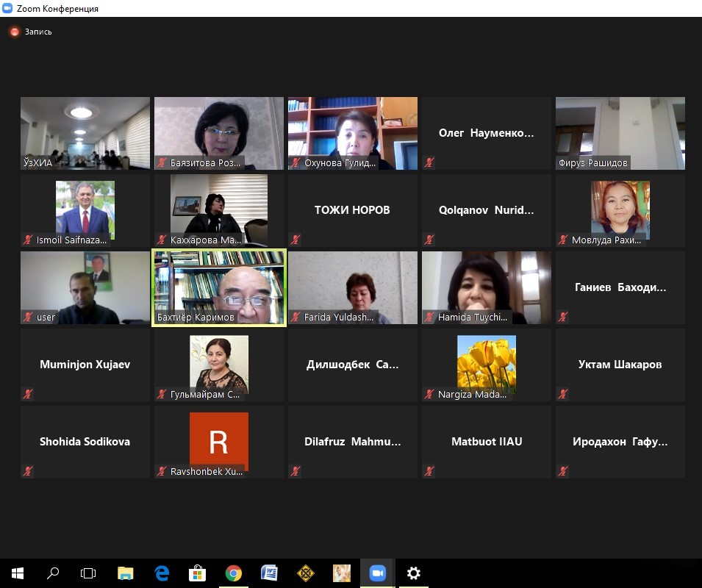
Task: Open Zoom from the Windows taskbar
Action: (377, 573)
